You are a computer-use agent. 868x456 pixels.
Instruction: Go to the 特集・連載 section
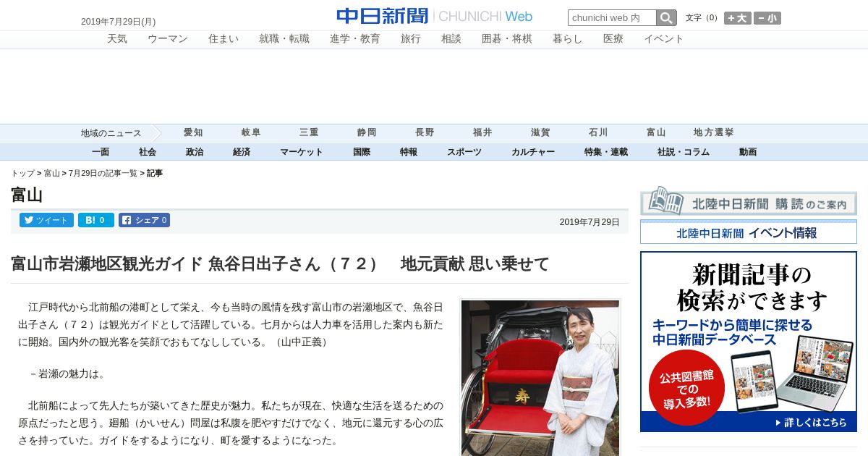[x=606, y=152]
